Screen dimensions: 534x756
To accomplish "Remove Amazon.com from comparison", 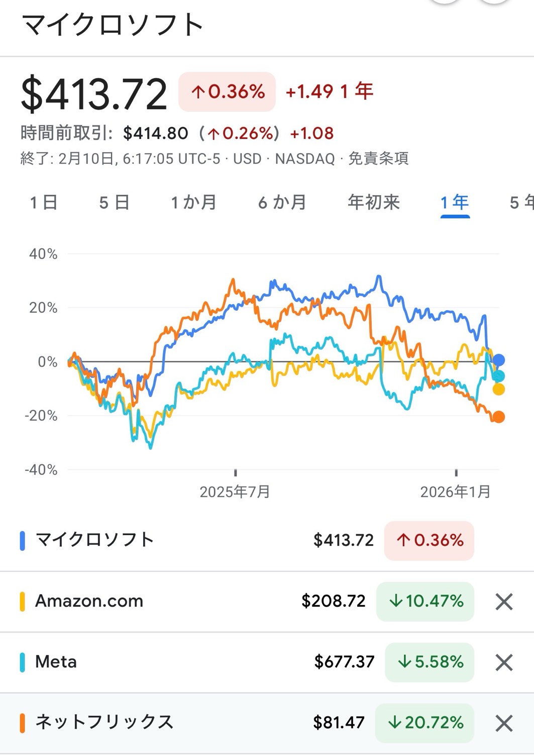I will (x=504, y=601).
